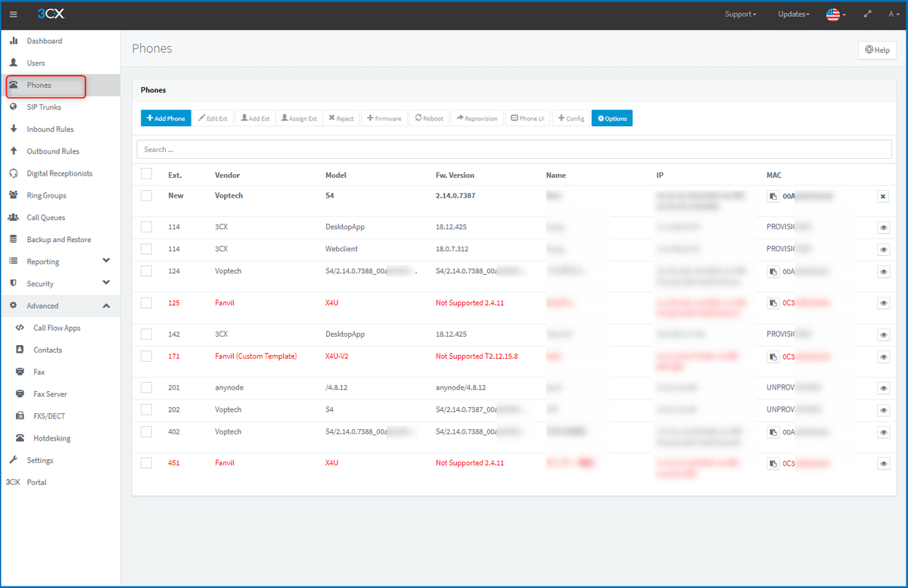Click the Assign Ext toolbar button
The image size is (908, 588).
click(x=298, y=118)
